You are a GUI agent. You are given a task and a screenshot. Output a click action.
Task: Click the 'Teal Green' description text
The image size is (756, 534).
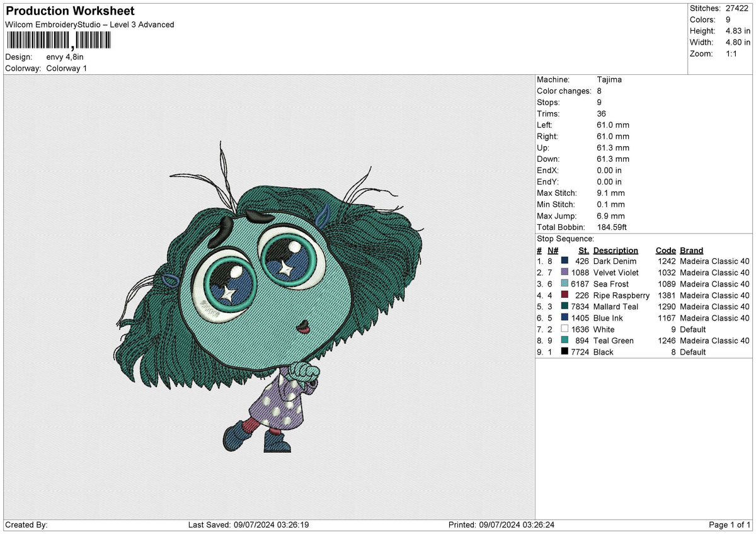pos(614,340)
